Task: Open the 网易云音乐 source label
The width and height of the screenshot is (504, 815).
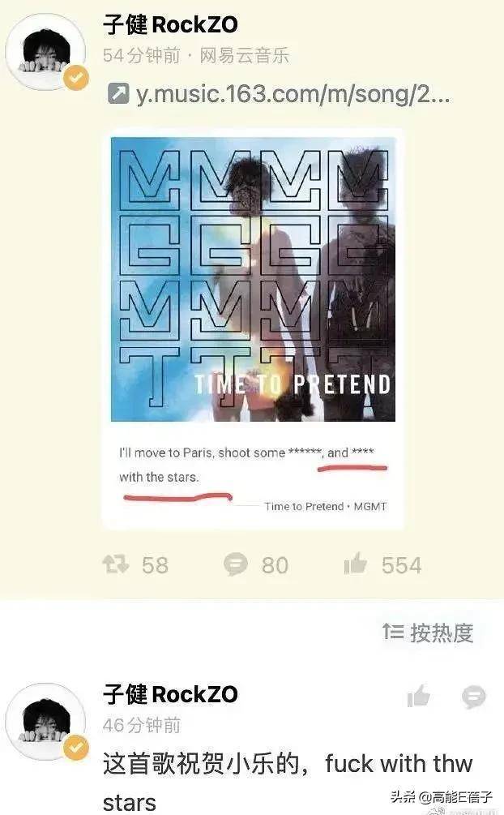Action: point(245,55)
